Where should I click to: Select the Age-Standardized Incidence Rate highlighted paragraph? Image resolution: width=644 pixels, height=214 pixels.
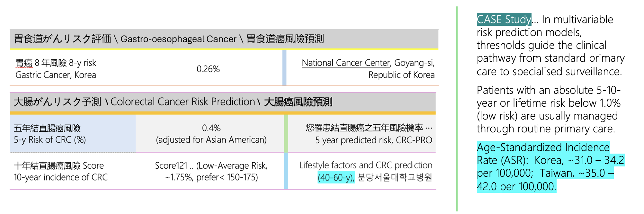(550, 167)
